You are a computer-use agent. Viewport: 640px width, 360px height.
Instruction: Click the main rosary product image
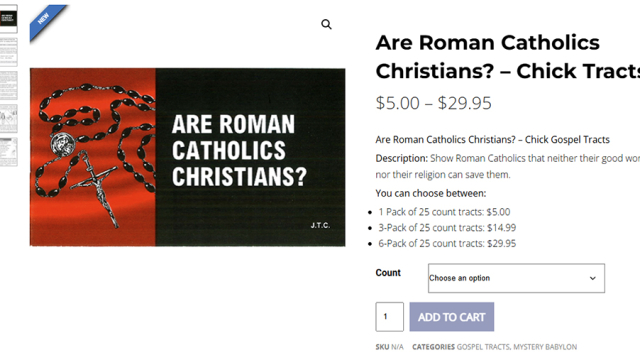(x=187, y=157)
